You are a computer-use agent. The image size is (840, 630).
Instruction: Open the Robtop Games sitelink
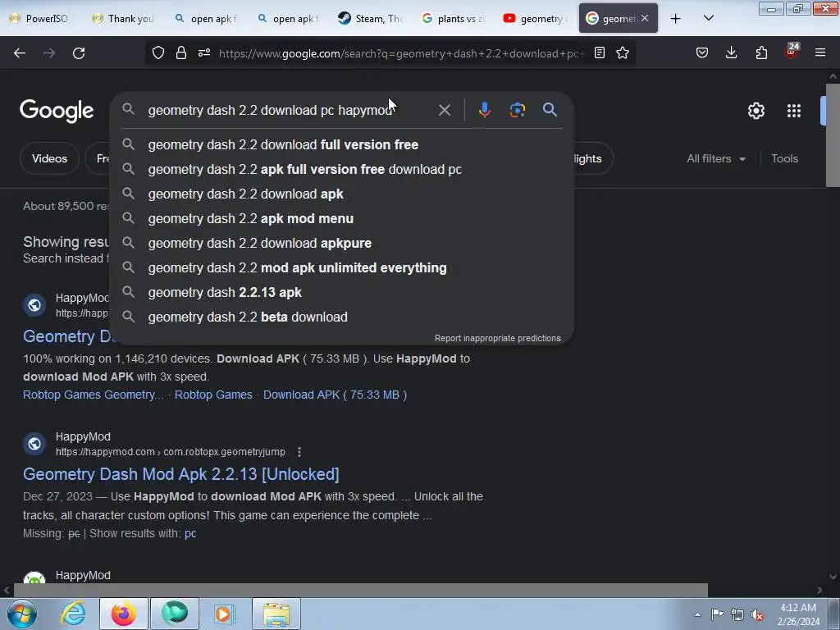point(213,395)
